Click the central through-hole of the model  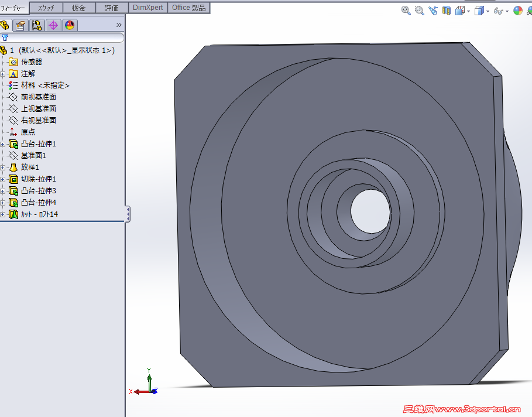[x=370, y=211]
